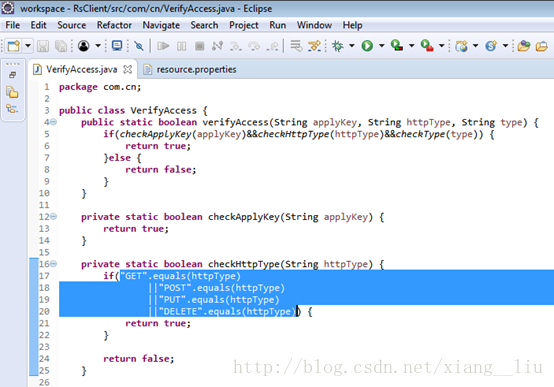554x387 pixels.
Task: Click the green Run button
Action: [367, 46]
